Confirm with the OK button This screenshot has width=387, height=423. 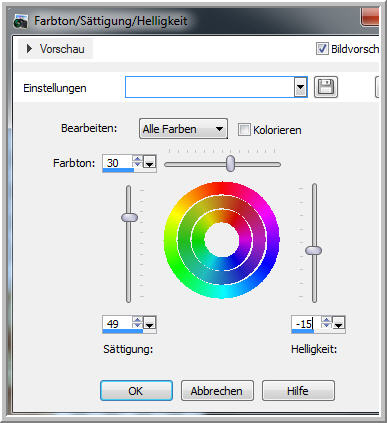click(x=136, y=391)
